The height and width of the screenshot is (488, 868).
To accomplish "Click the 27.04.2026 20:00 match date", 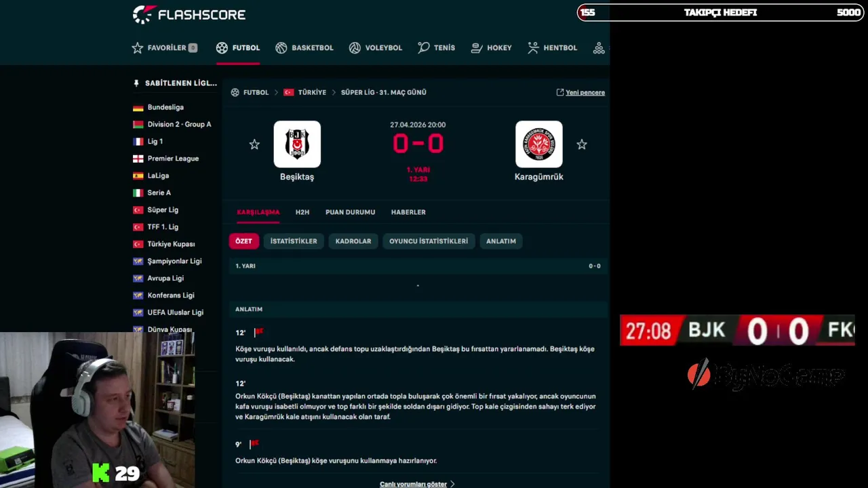I will (x=418, y=125).
